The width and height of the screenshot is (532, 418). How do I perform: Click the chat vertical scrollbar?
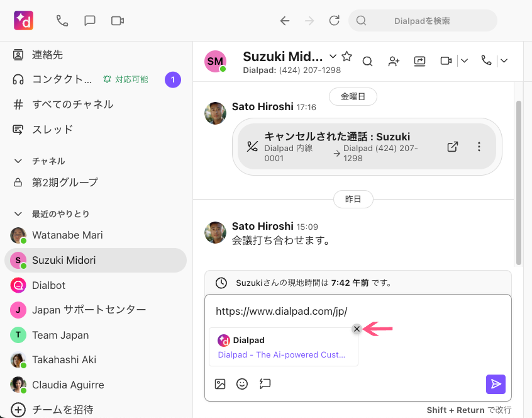point(518,183)
